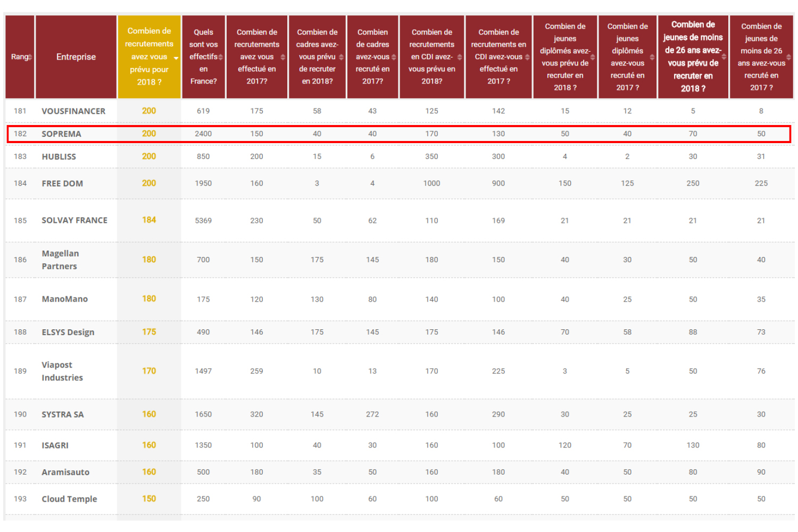Sort by 'jeunes diplômés avez-vous recruté en 2017'

[628, 57]
